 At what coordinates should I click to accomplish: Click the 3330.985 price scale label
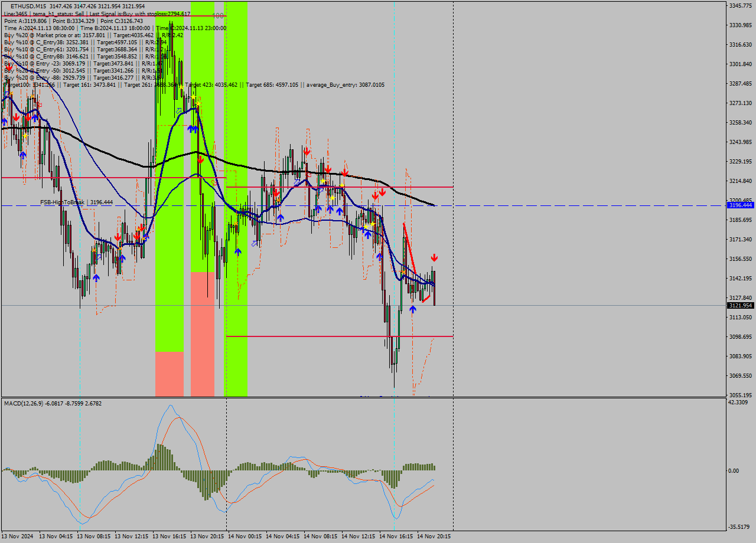[742, 25]
